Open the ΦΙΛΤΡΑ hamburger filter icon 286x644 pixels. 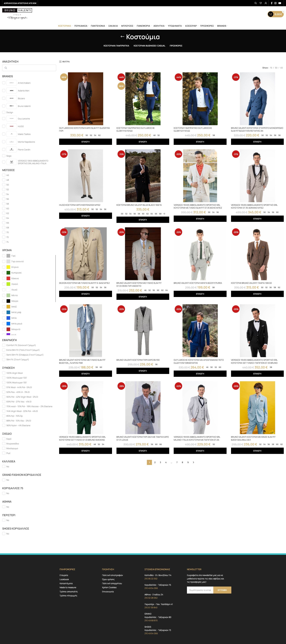[x=60, y=61]
